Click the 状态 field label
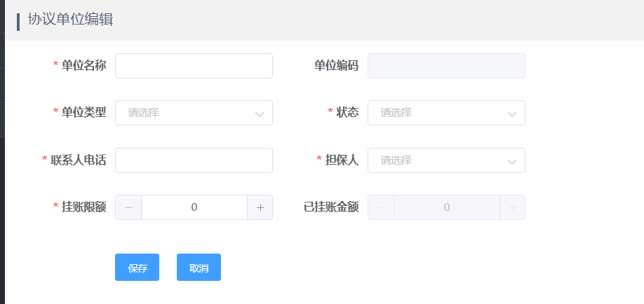The image size is (644, 304). [x=347, y=112]
